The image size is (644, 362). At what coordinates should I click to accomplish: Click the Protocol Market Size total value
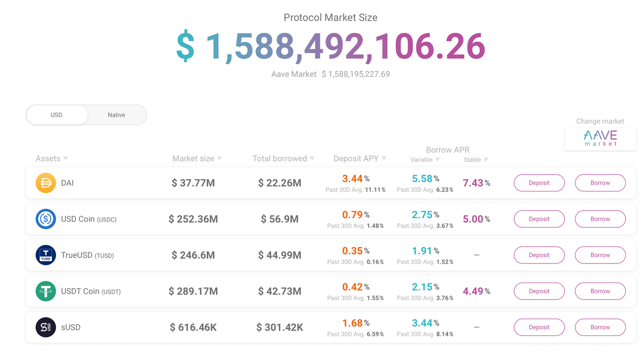coord(331,46)
